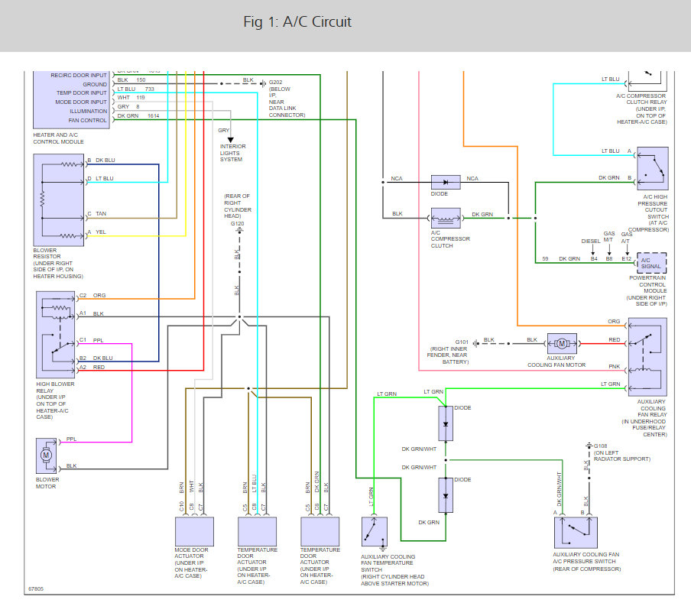Select the temperature door actuator with DK GRN wire
Viewport: 691px width, 616px height.
pyautogui.click(x=320, y=531)
